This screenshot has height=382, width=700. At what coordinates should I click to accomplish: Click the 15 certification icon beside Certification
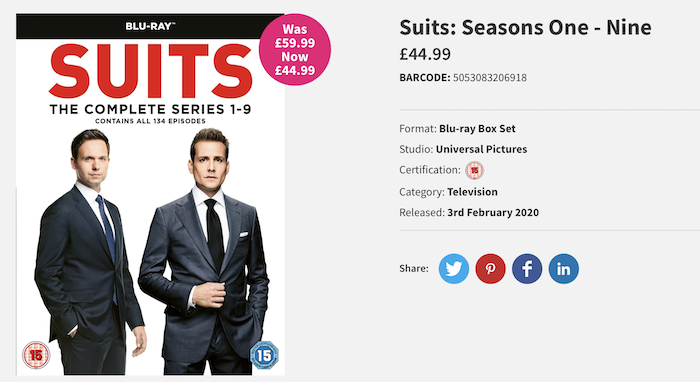tap(475, 170)
